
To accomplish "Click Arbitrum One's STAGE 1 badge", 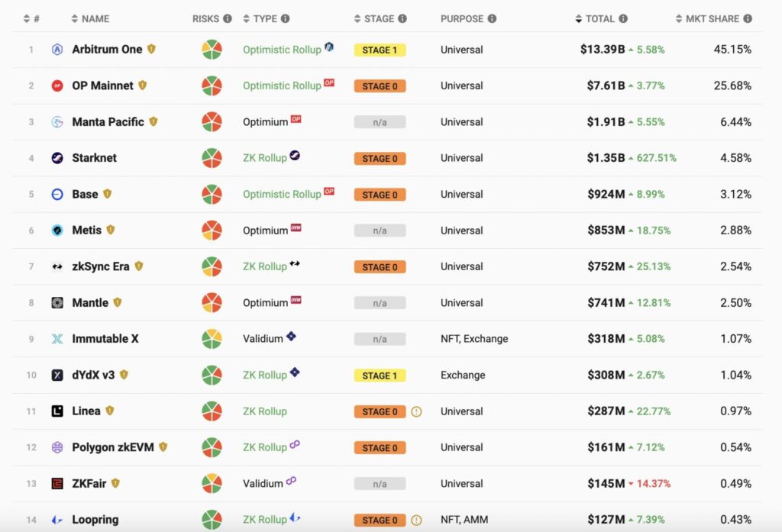I will point(380,50).
